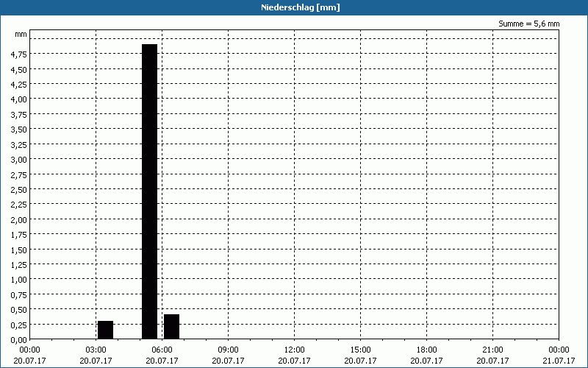Click the 21:00 x-axis time label

[492, 350]
